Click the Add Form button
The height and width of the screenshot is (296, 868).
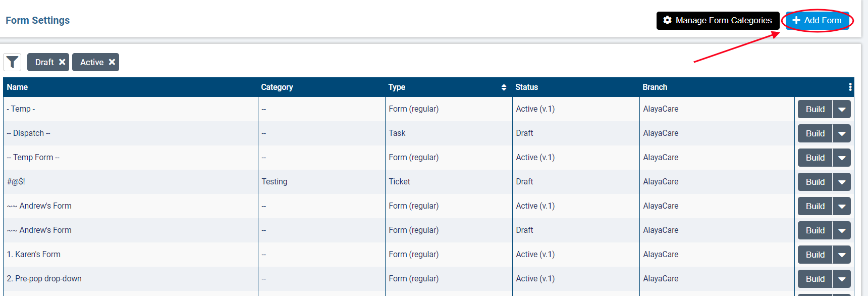[x=817, y=21]
